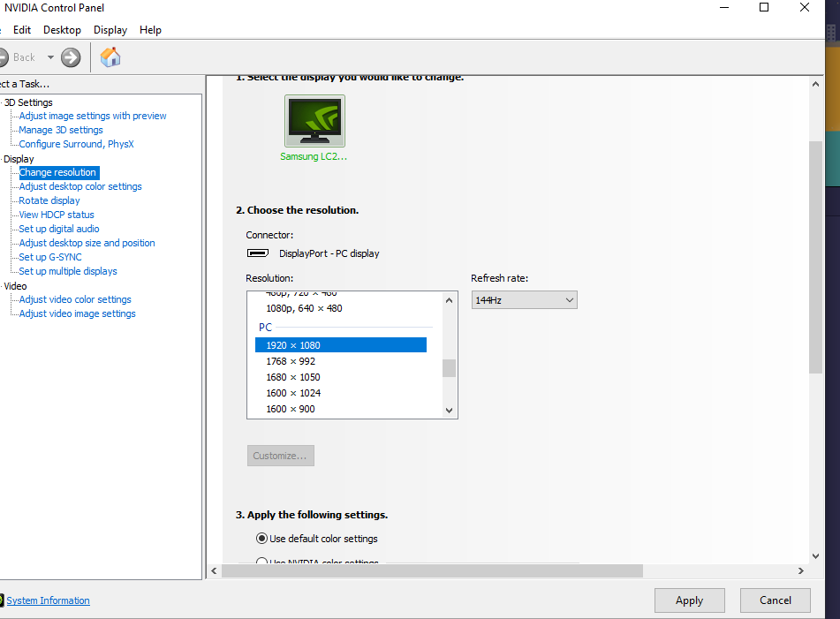Click main panel vertical scrollbar thumb
Viewport: 840px width, 619px height.
point(815,257)
